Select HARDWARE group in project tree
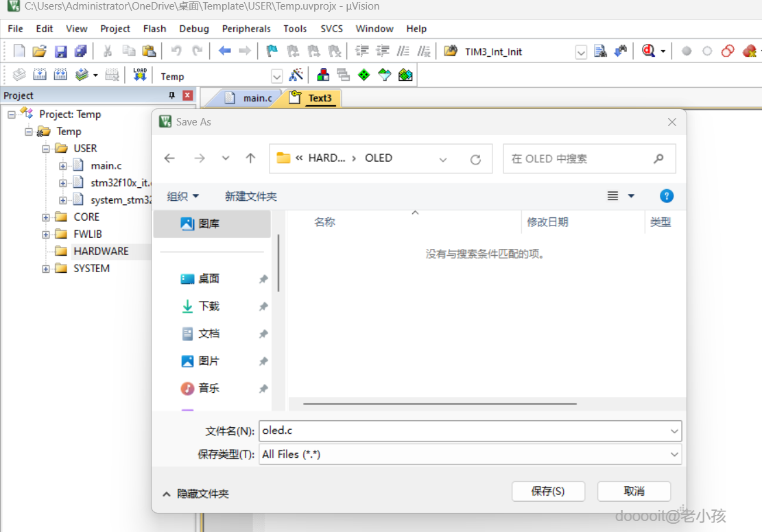Screen dimensions: 762x532 101,251
